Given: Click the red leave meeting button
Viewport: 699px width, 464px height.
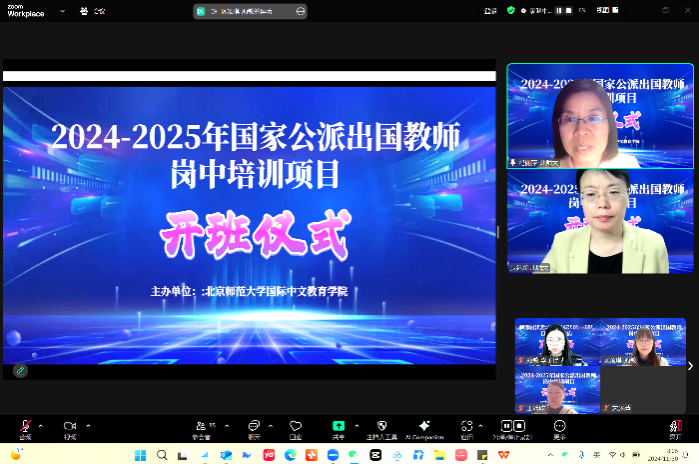Looking at the screenshot, I should tap(677, 427).
